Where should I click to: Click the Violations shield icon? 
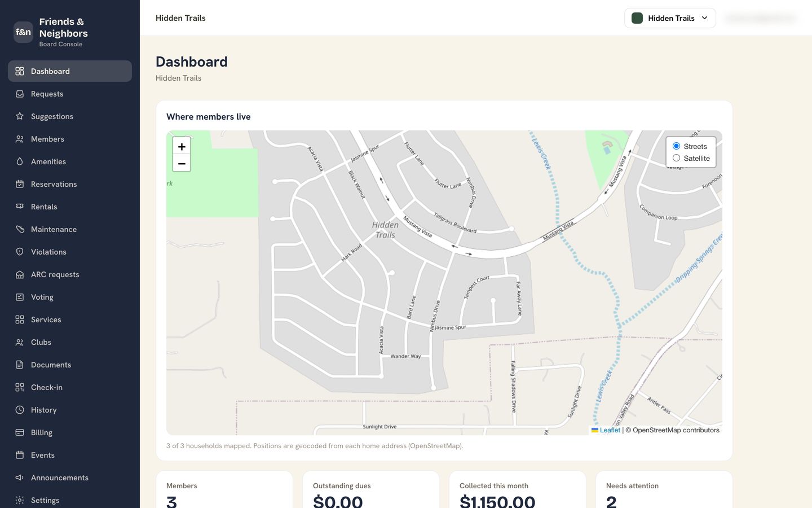coord(20,252)
